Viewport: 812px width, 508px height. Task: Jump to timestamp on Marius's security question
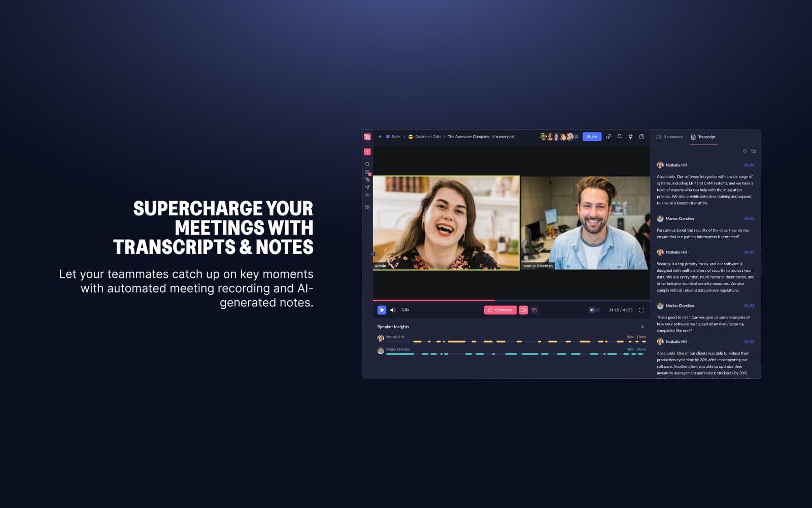click(749, 218)
